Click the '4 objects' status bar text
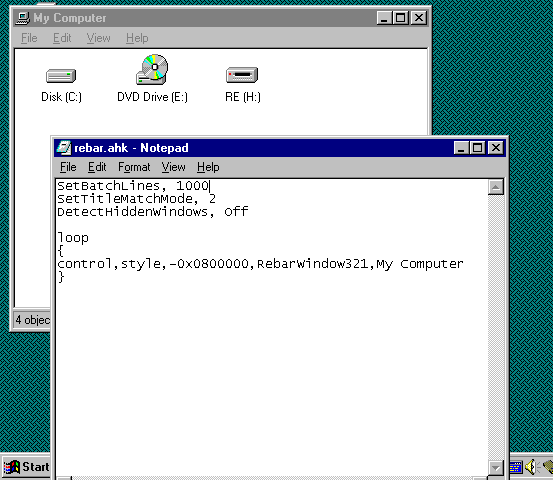Viewport: 553px width, 480px height. pyautogui.click(x=32, y=320)
